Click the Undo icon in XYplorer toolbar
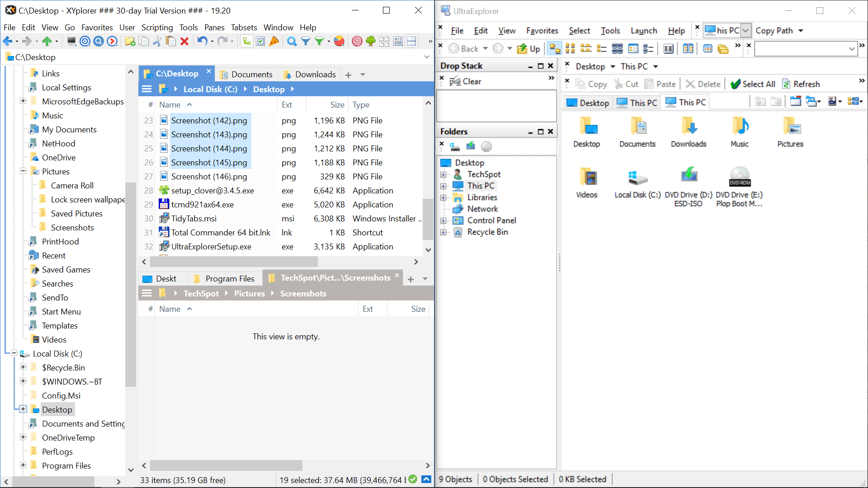This screenshot has height=488, width=868. tap(202, 42)
